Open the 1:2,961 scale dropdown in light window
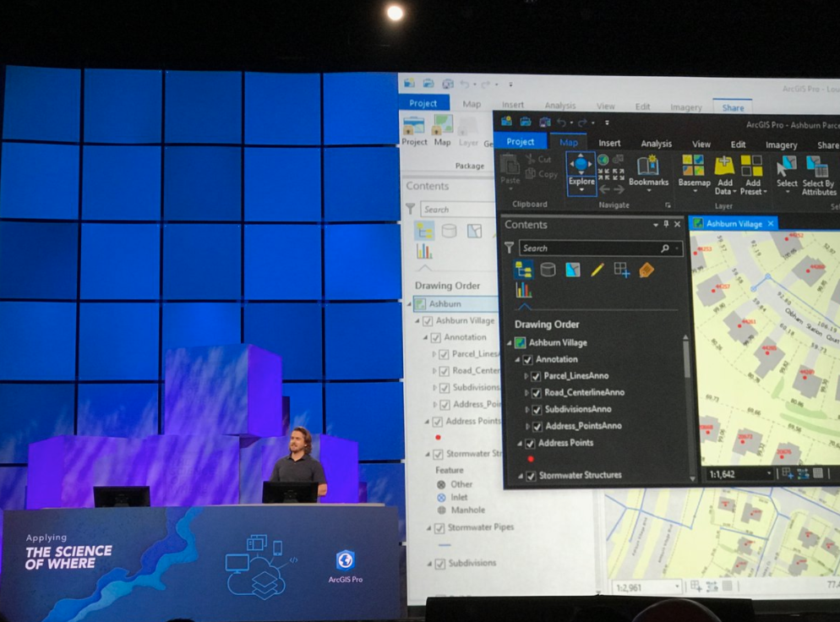Image resolution: width=840 pixels, height=622 pixels. pyautogui.click(x=677, y=587)
